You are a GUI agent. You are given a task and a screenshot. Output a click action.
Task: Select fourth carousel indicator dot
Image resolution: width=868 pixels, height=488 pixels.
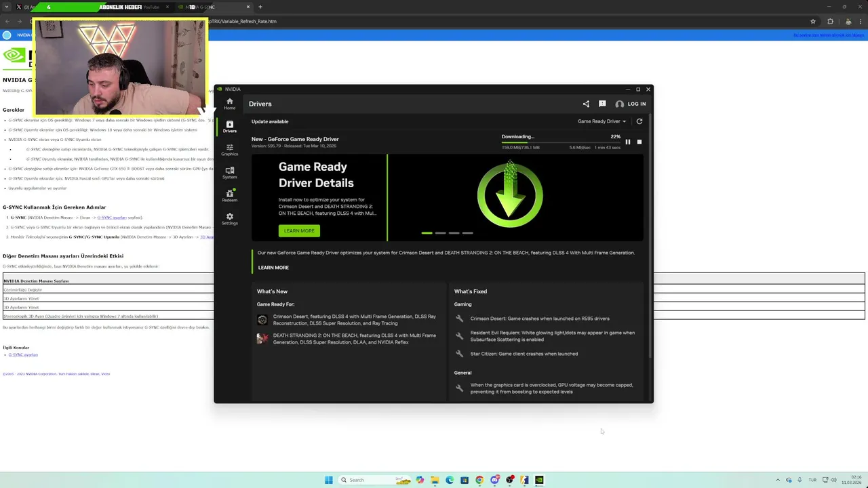(x=467, y=233)
